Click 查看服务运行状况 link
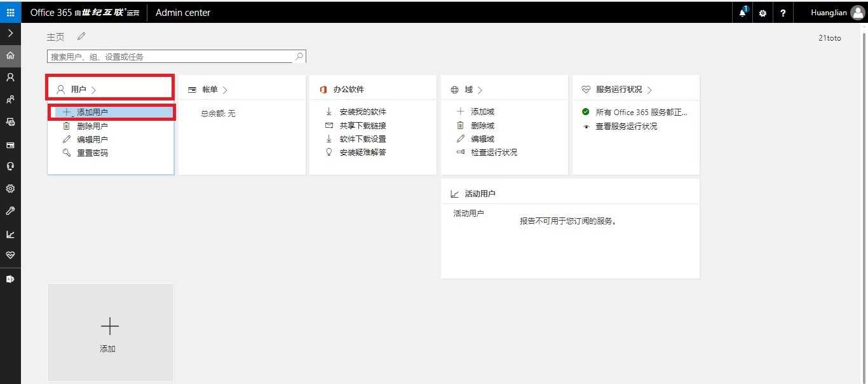Image resolution: width=868 pixels, height=384 pixels. (x=627, y=126)
